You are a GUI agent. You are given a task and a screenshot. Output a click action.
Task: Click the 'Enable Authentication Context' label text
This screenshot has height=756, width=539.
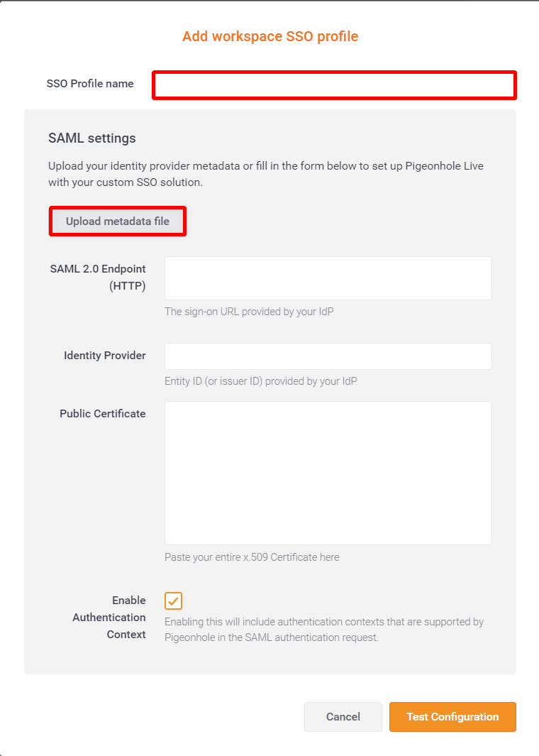109,618
